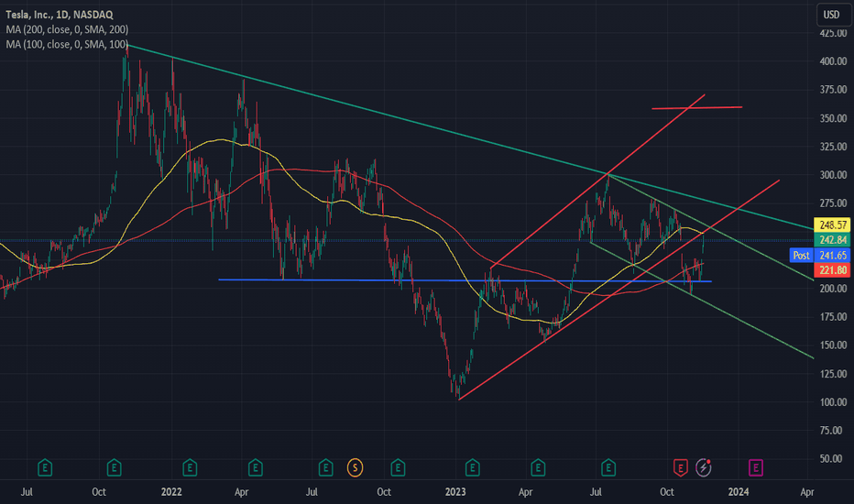The width and height of the screenshot is (854, 504).
Task: Select the MA 100 indicator legend
Action: pos(67,44)
